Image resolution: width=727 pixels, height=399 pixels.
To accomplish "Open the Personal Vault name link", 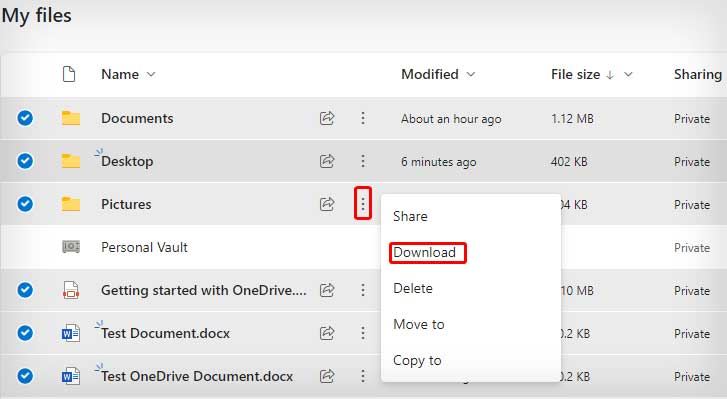I will point(144,247).
